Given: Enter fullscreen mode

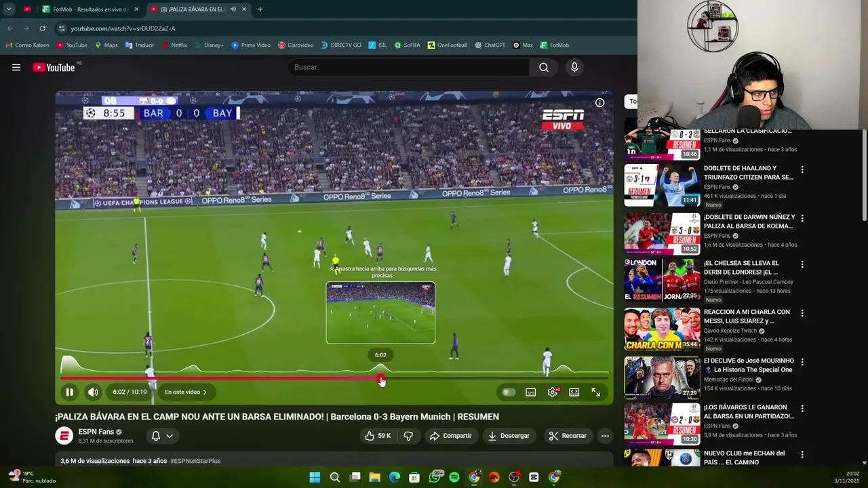Looking at the screenshot, I should (x=596, y=392).
